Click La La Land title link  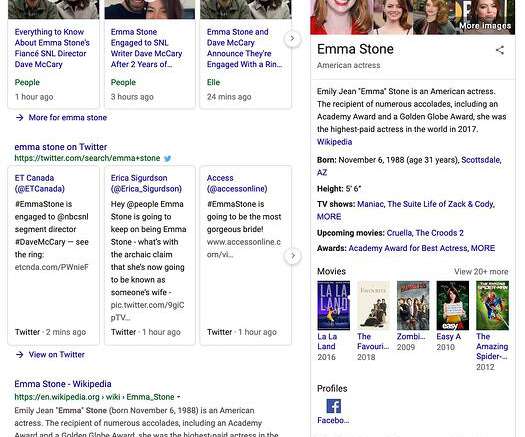[327, 342]
